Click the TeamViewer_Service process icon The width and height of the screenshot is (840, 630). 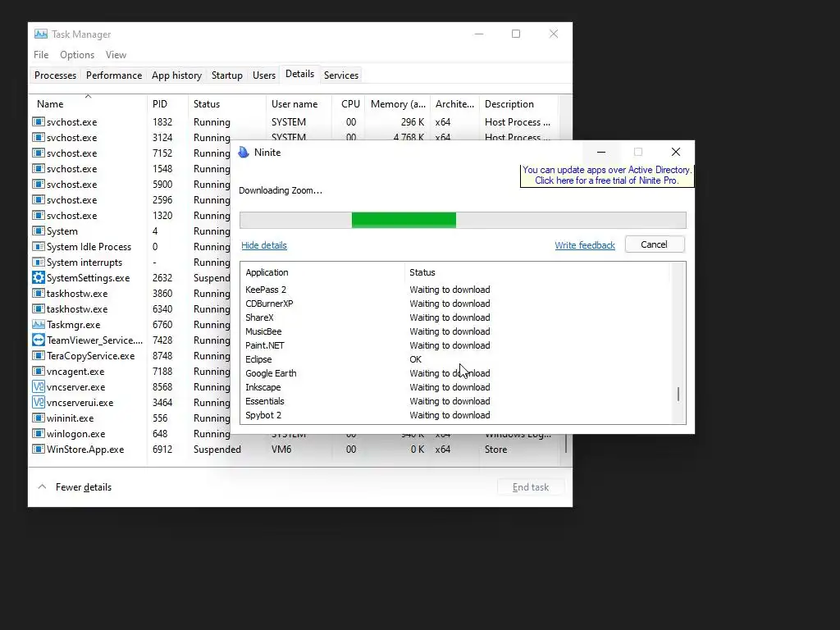(x=39, y=340)
